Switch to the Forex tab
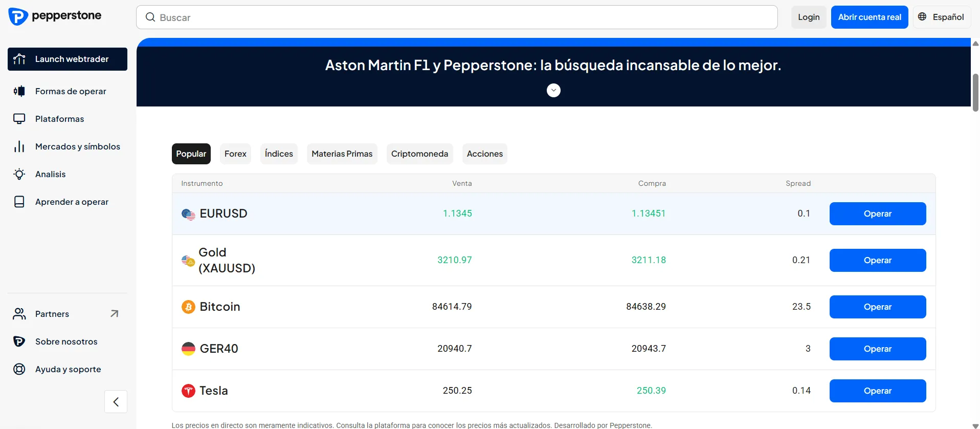This screenshot has width=980, height=429. pos(235,154)
